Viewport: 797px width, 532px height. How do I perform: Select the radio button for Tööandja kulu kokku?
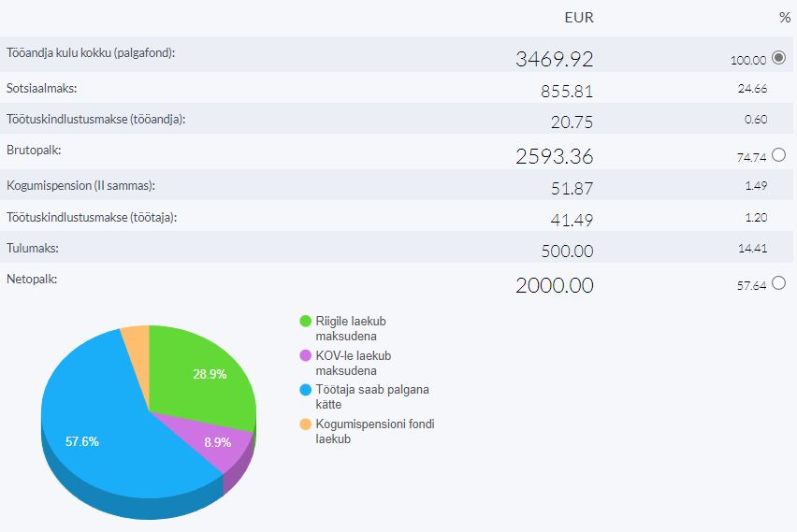tap(779, 58)
